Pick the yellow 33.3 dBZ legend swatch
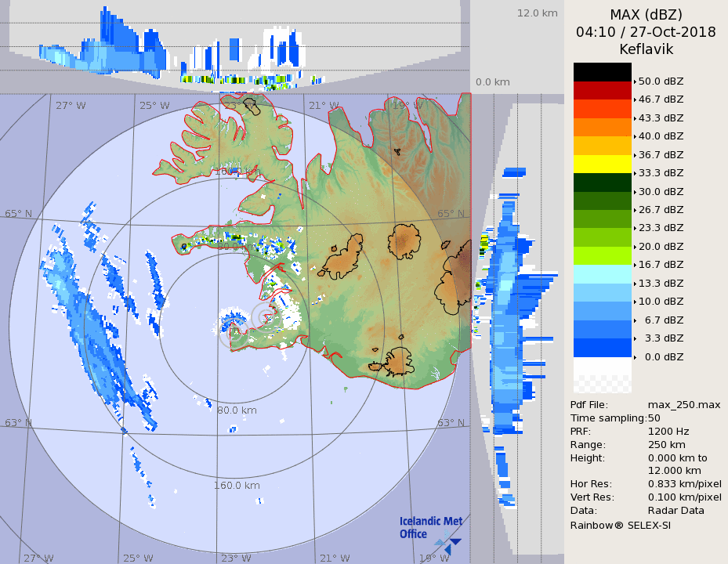Viewport: 728px width, 564px height. pos(602,164)
